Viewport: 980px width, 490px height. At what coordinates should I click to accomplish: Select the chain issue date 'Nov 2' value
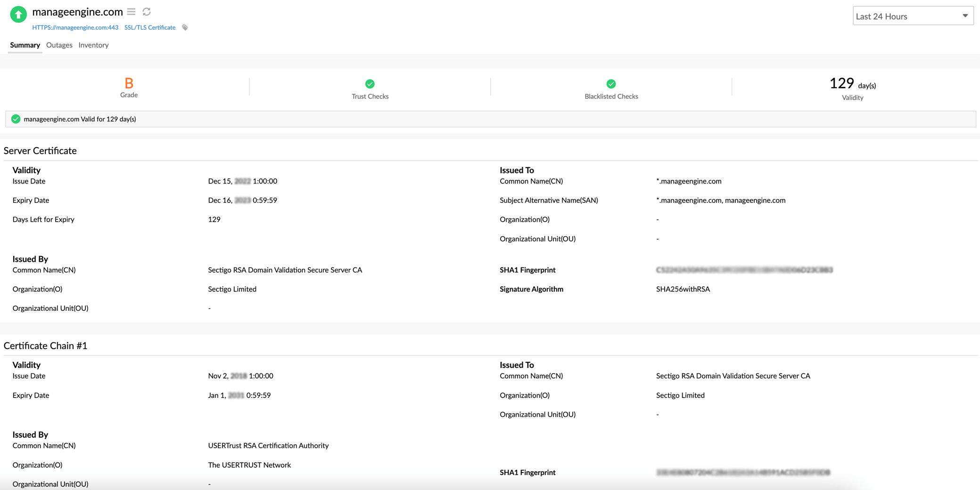240,376
